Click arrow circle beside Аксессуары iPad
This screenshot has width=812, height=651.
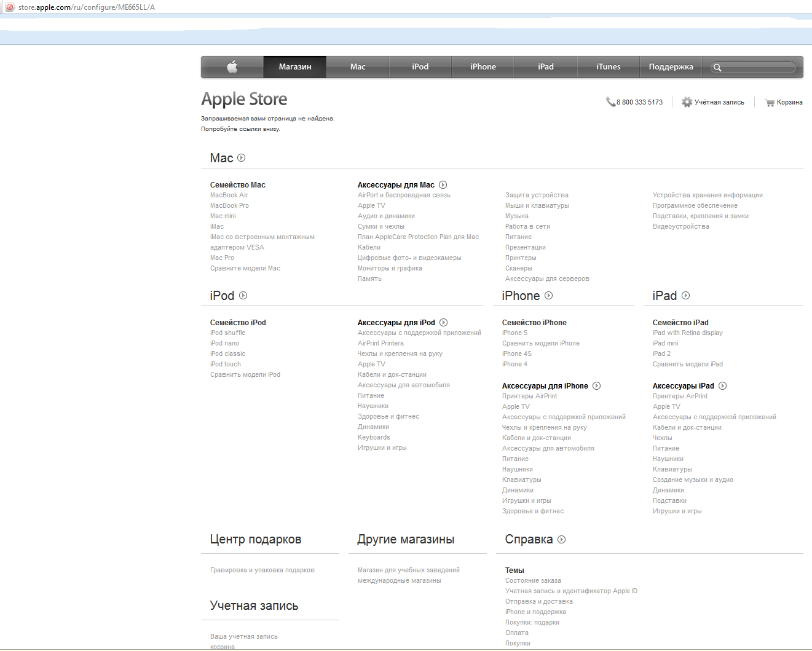click(723, 386)
